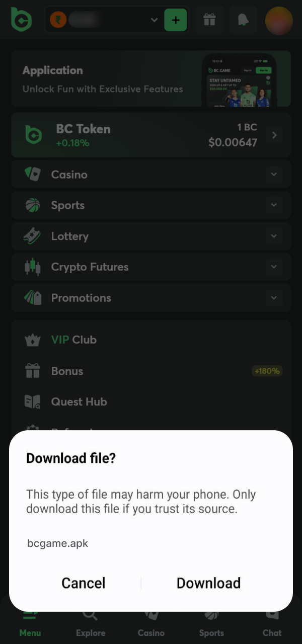Expand the Casino section
The image size is (302, 644).
pyautogui.click(x=274, y=174)
